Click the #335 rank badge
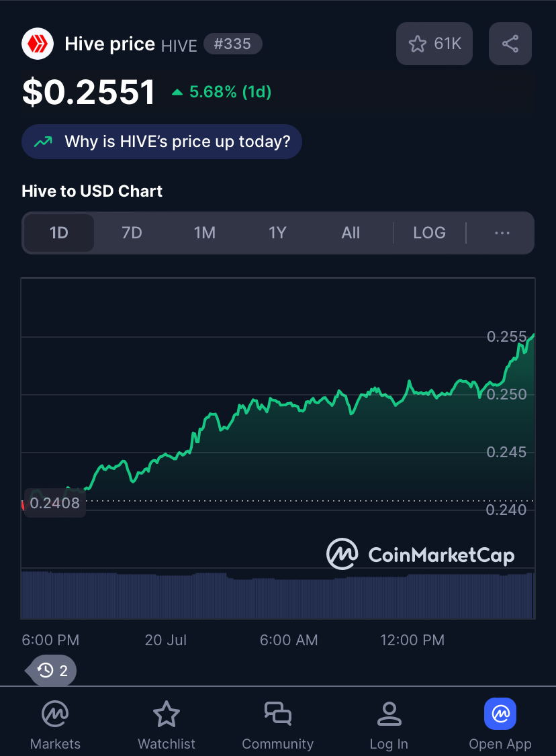The width and height of the screenshot is (556, 756). pos(232,44)
